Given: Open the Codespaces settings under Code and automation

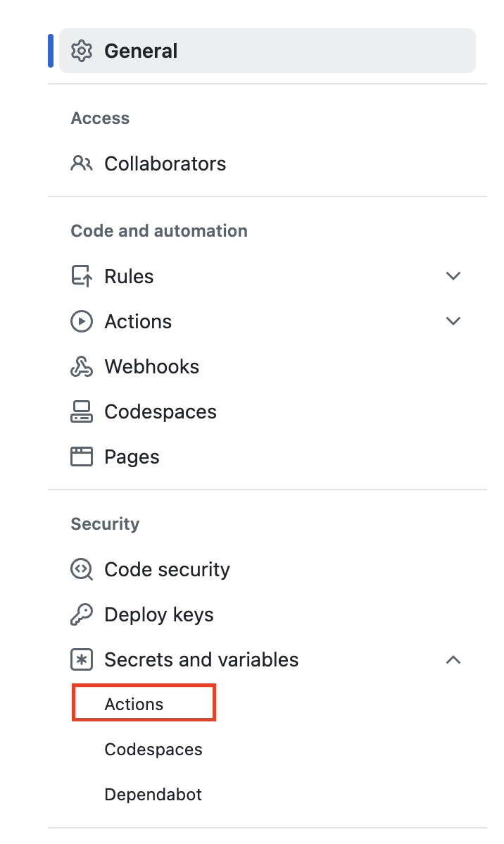Looking at the screenshot, I should click(160, 411).
